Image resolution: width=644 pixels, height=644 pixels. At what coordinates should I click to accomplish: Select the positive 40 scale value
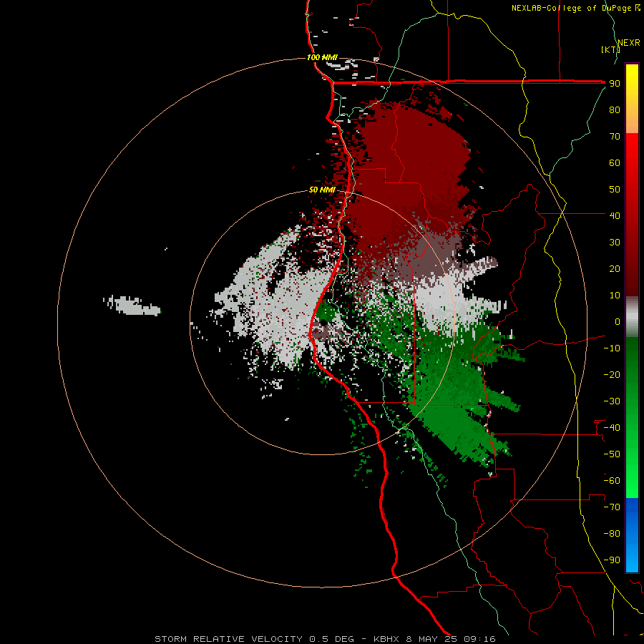(615, 215)
